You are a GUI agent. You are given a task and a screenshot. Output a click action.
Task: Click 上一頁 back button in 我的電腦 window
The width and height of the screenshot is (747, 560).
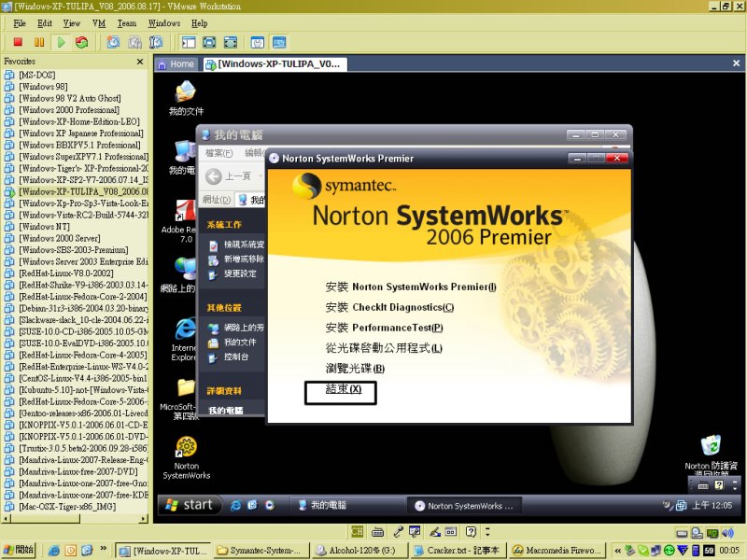[229, 176]
